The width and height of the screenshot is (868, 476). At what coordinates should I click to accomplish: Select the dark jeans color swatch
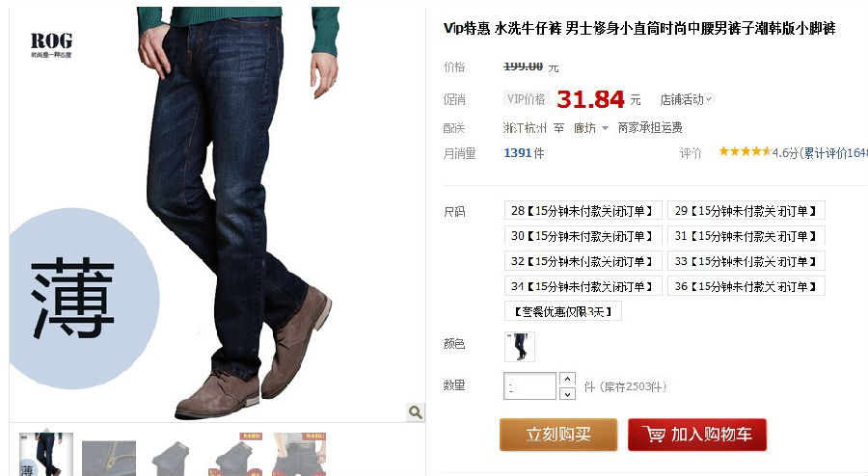click(520, 347)
